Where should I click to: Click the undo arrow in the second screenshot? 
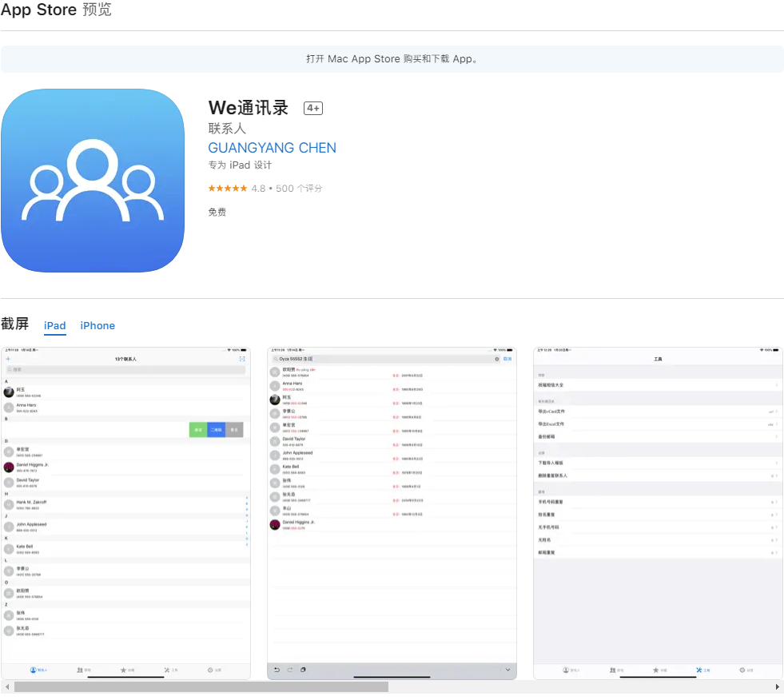[x=277, y=670]
